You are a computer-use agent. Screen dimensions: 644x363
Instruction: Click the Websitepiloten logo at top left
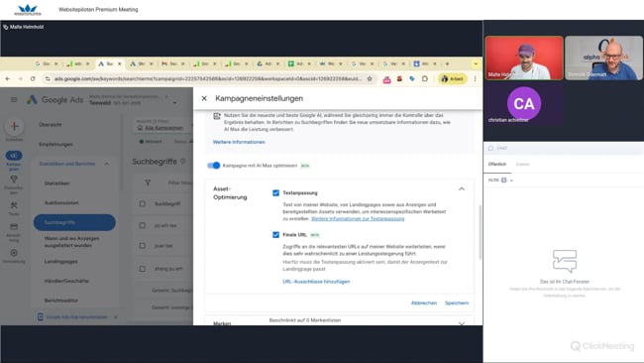coord(28,10)
